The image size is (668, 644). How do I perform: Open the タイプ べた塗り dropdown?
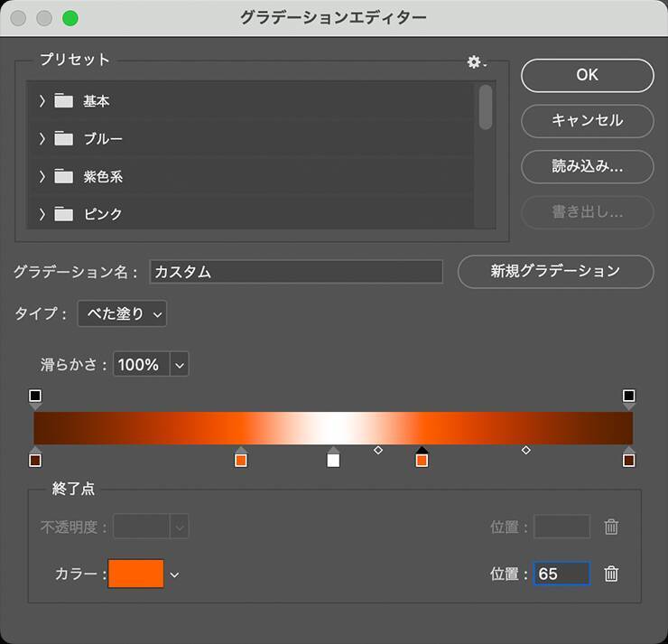click(122, 314)
